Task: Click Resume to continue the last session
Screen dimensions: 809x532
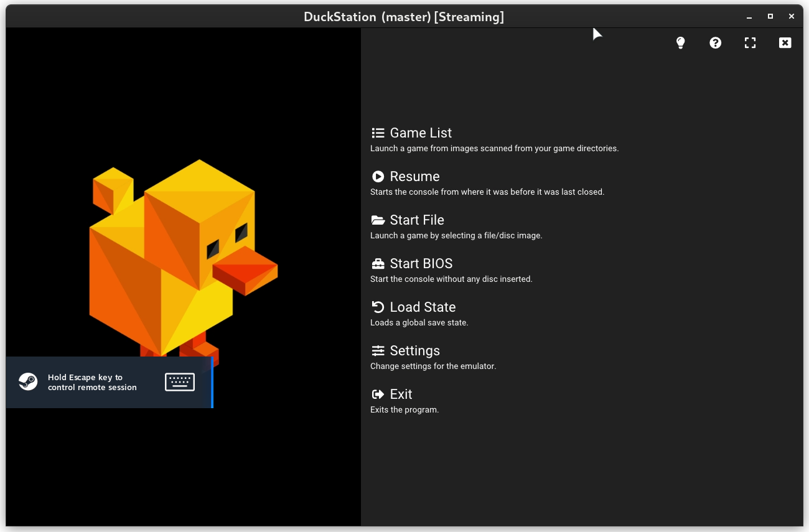Action: (x=414, y=176)
